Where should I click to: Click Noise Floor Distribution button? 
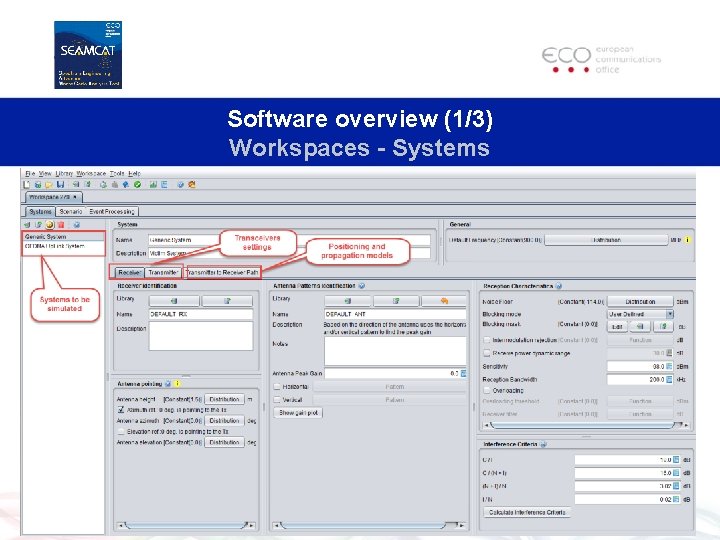(641, 301)
